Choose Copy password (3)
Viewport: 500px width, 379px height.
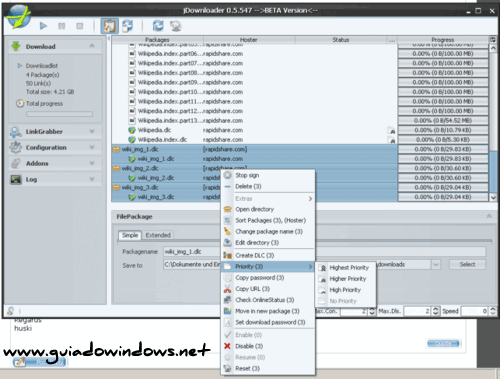tap(268, 278)
